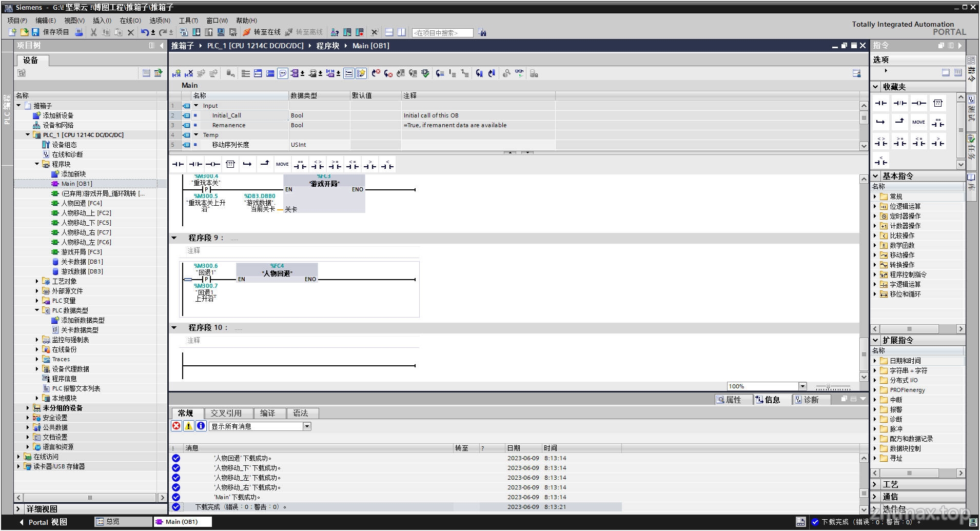Click the 人物回退 FC4 call block
Image resolution: width=980 pixels, height=531 pixels.
click(277, 272)
